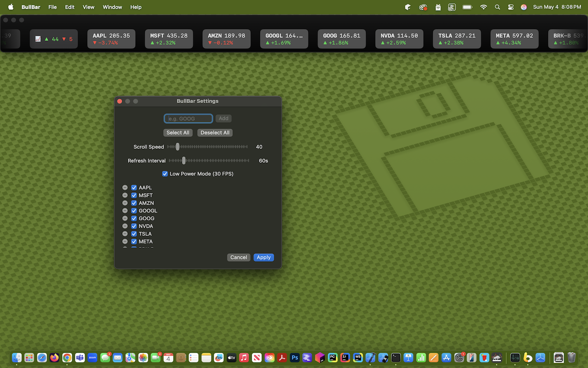Viewport: 588px width, 368px height.
Task: Open the NVDA stock tile in the ticker strip
Action: pos(399,39)
